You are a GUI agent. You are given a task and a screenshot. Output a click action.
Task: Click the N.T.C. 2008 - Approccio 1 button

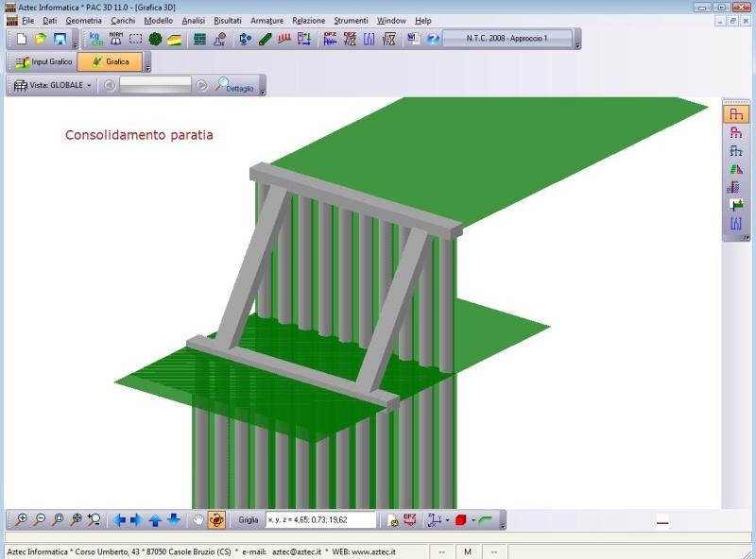[x=507, y=39]
